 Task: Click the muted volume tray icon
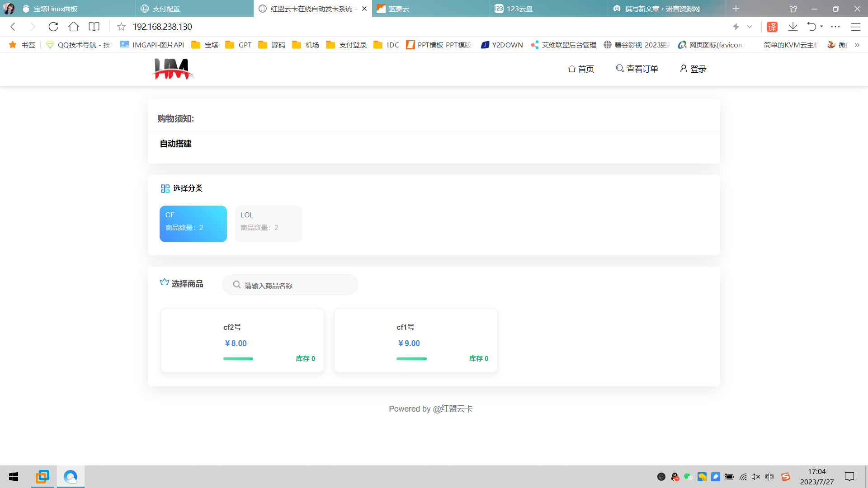756,477
